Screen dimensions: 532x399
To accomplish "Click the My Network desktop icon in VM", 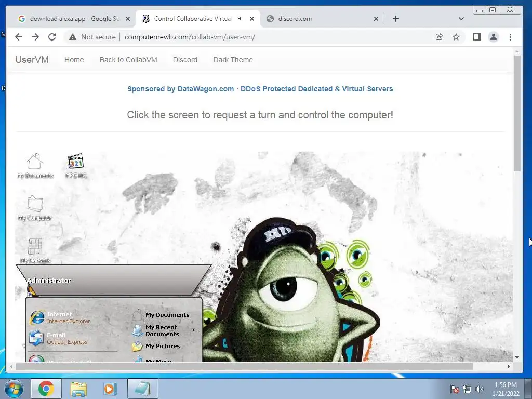I will click(35, 250).
